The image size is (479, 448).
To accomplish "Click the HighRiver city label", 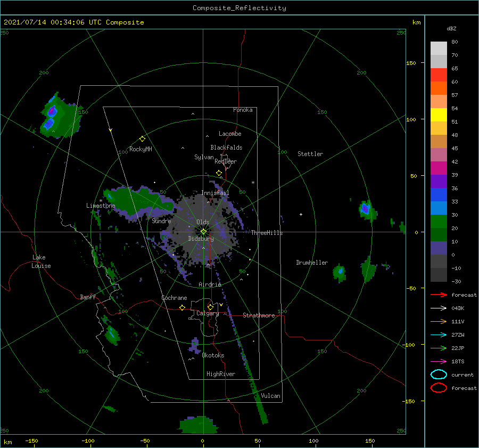I will tap(220, 374).
